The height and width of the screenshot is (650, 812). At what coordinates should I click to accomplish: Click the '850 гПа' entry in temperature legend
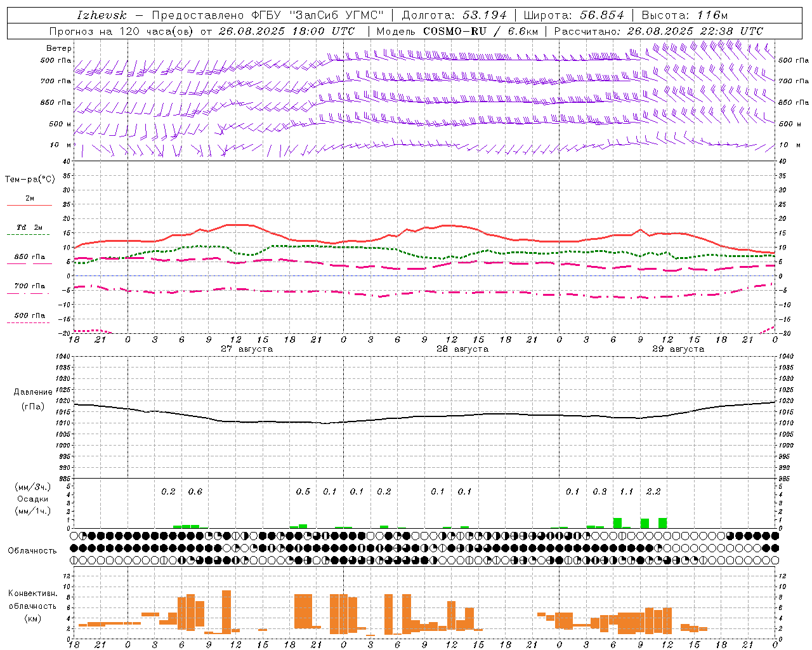[30, 257]
